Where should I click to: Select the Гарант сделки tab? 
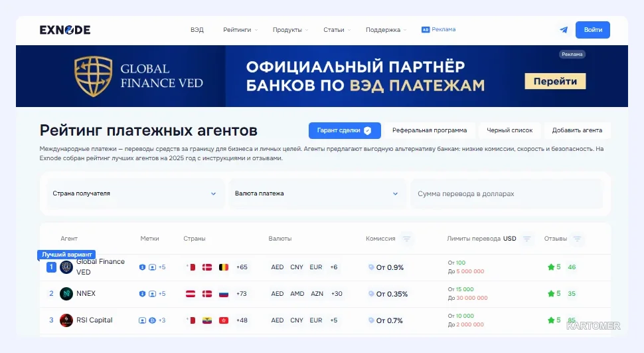(345, 130)
